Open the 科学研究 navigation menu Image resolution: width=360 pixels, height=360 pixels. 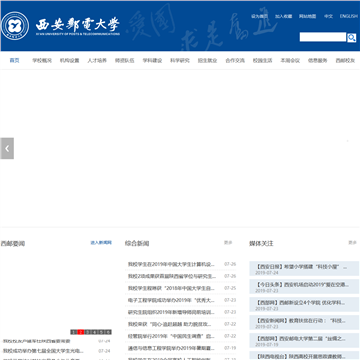tap(180, 60)
